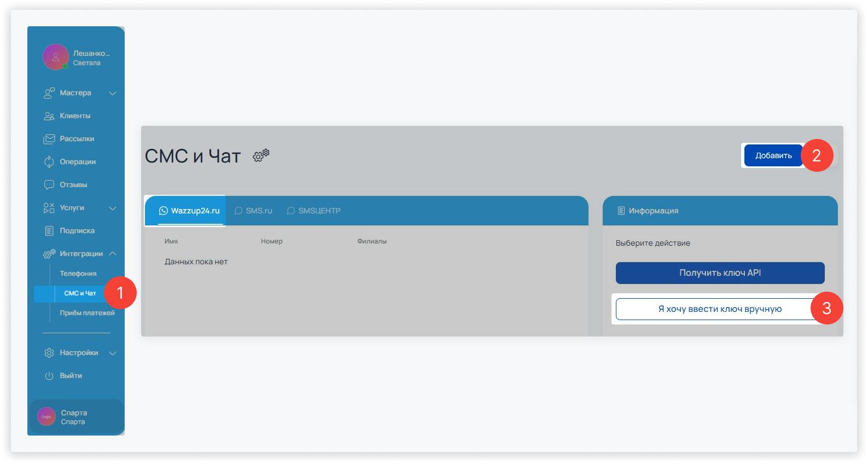Click the Операции cycle icon
The height and width of the screenshot is (464, 868).
49,162
